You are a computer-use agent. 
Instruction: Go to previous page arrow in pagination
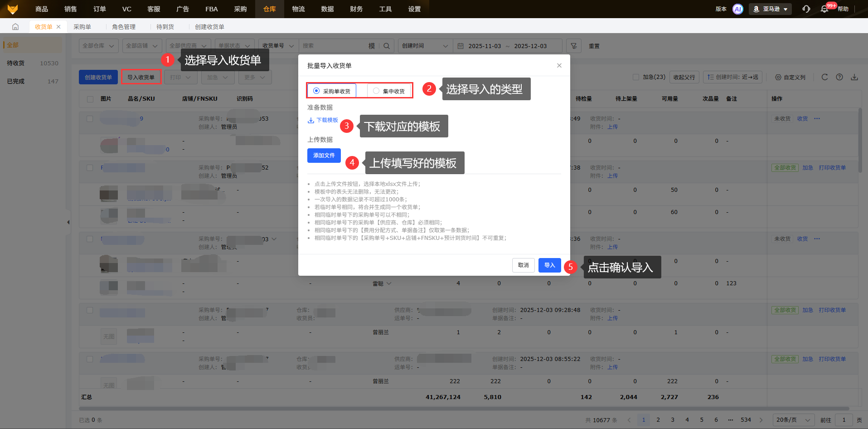[x=629, y=420]
